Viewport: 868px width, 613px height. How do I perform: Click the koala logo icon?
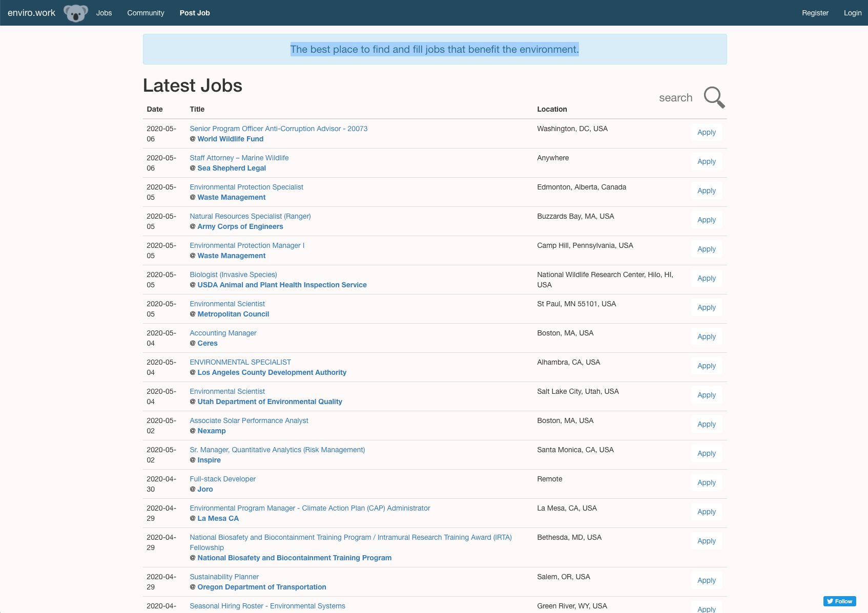pyautogui.click(x=76, y=13)
